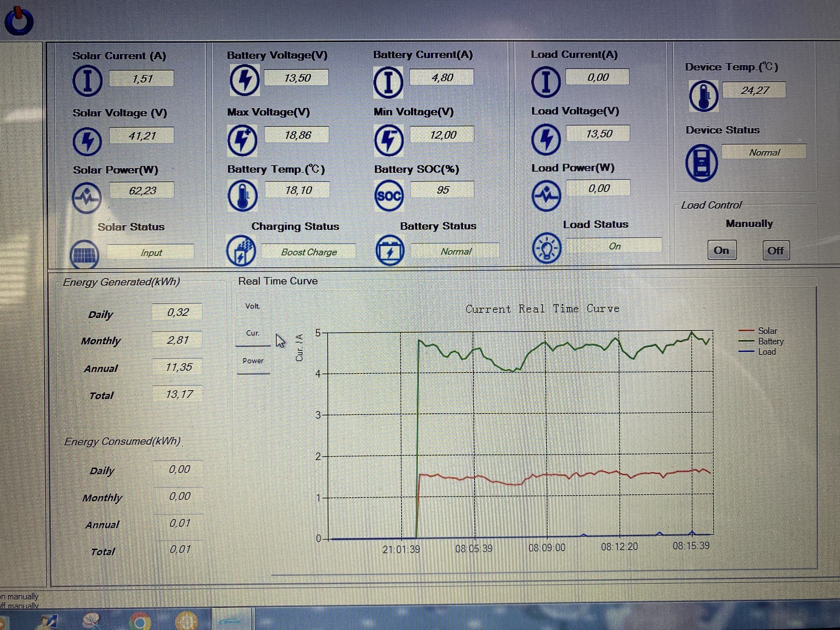The height and width of the screenshot is (630, 840).
Task: Turn the load Off manually
Action: pyautogui.click(x=776, y=251)
